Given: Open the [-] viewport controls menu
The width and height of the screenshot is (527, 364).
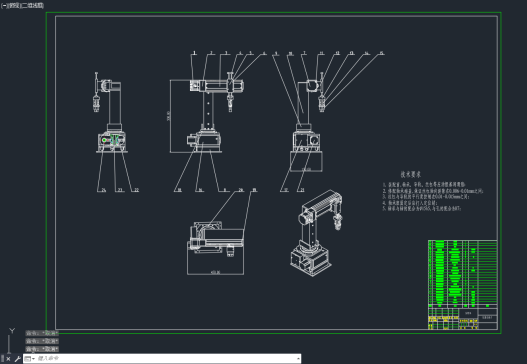Looking at the screenshot, I should coord(3,5).
